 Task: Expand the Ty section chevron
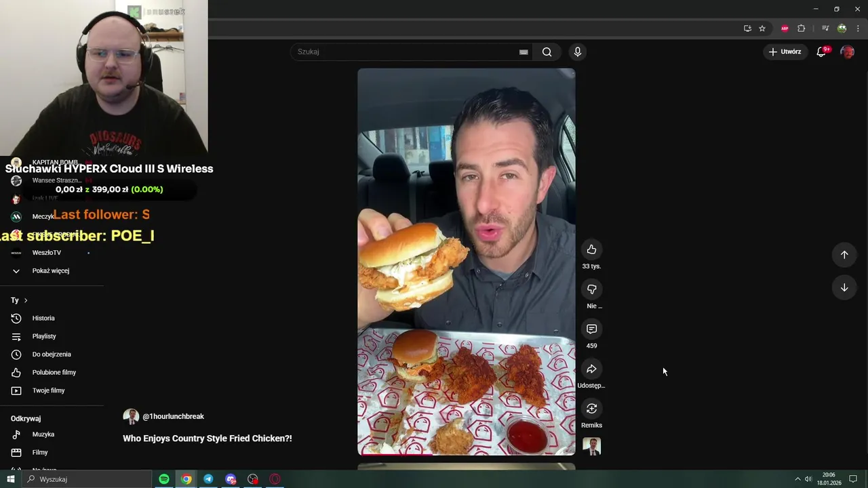pos(26,300)
